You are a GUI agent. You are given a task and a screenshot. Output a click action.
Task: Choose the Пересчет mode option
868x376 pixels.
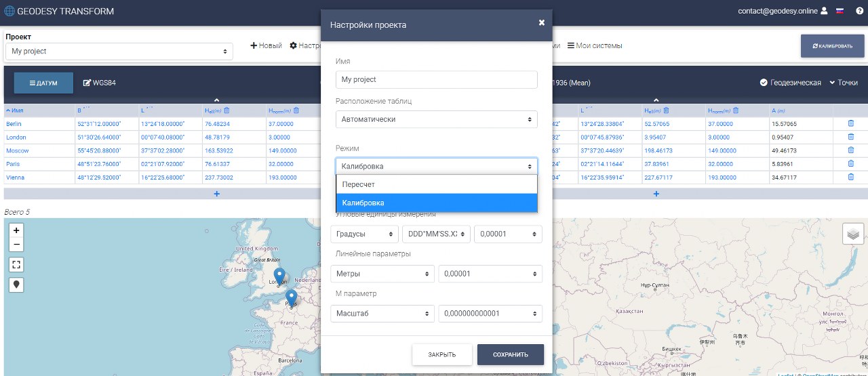pos(437,184)
